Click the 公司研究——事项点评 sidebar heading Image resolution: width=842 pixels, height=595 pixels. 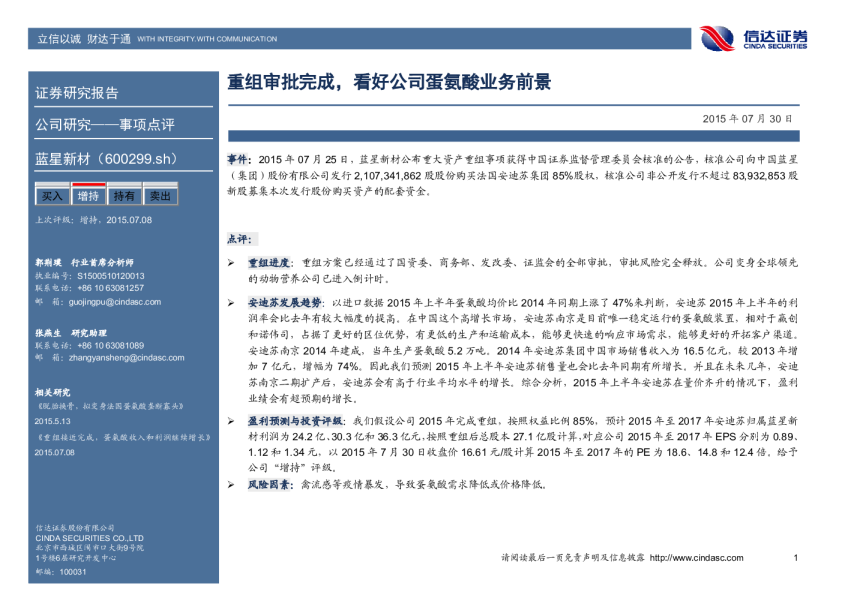point(104,125)
